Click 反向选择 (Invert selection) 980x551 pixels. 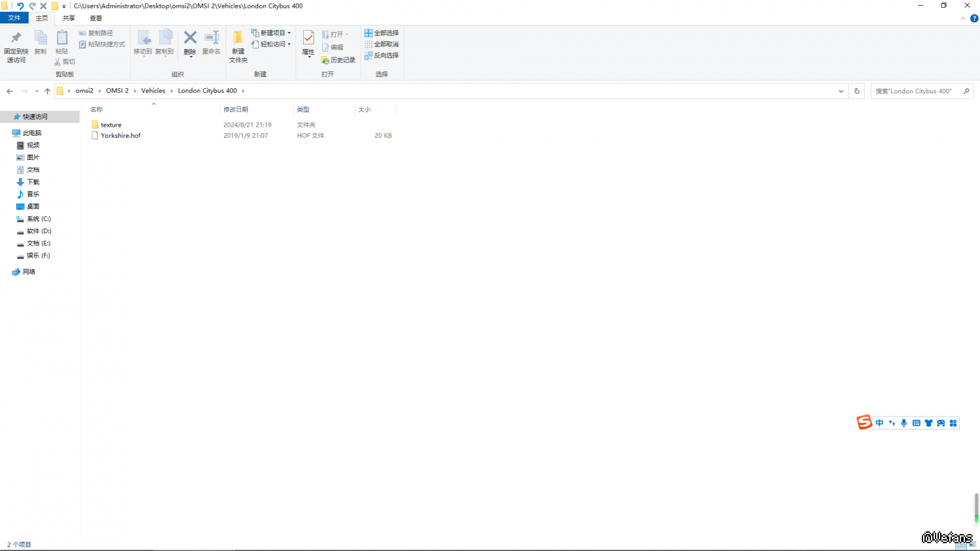pos(382,55)
